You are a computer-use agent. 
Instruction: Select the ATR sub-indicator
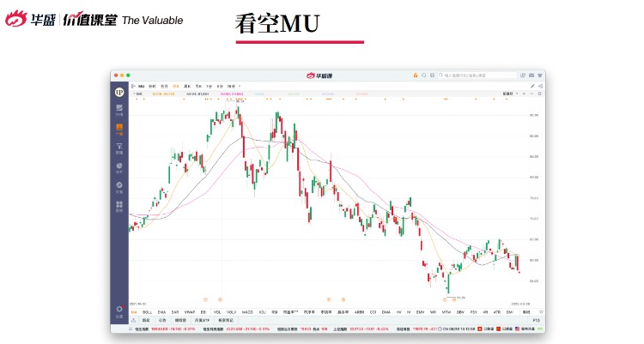coord(497,312)
